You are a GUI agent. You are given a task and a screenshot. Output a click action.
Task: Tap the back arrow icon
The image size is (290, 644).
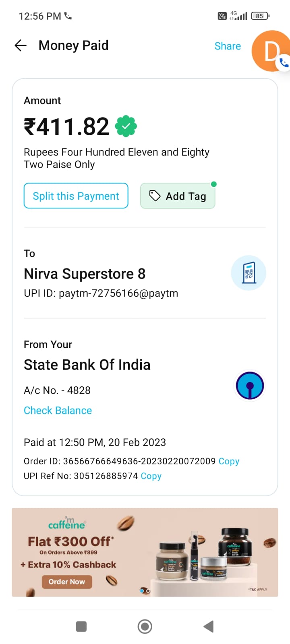(x=21, y=45)
